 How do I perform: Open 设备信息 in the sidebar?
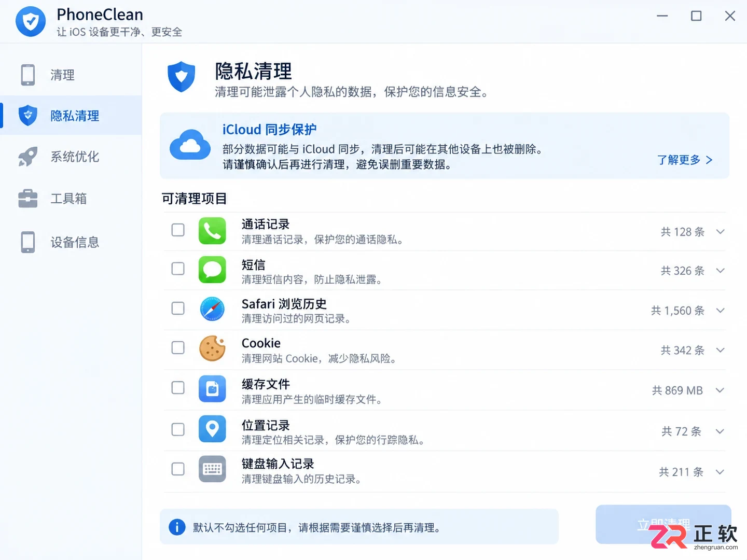71,242
